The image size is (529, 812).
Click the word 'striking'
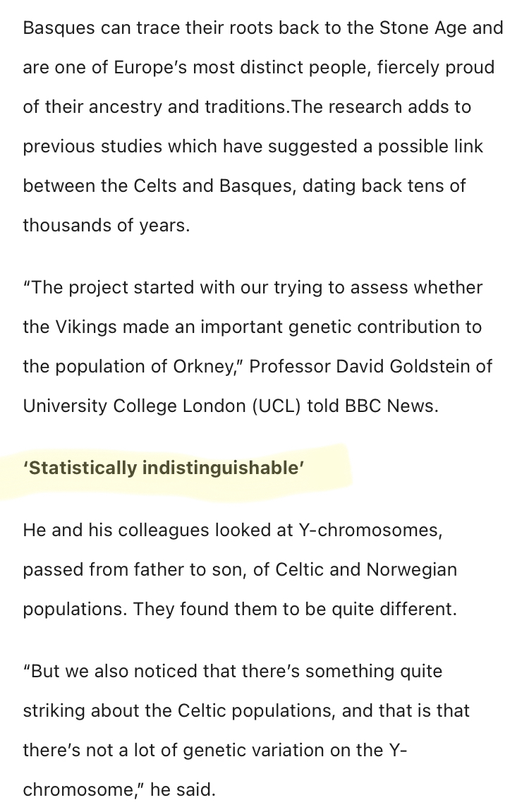point(54,710)
